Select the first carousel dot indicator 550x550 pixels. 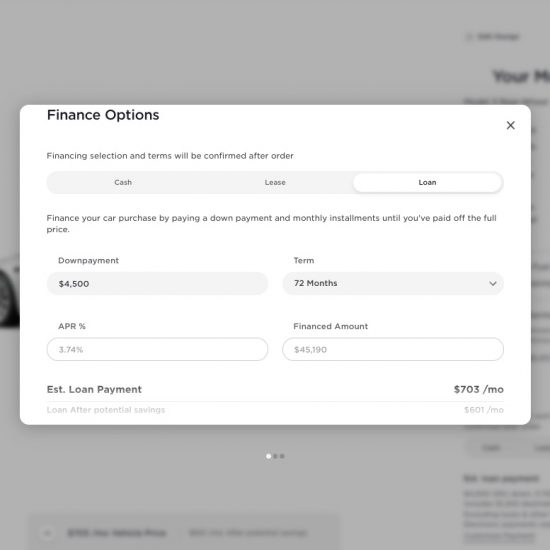click(268, 456)
